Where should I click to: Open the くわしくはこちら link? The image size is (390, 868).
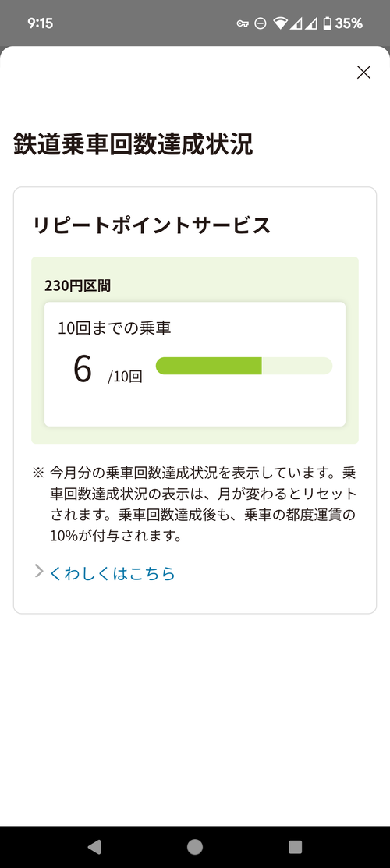click(x=112, y=573)
